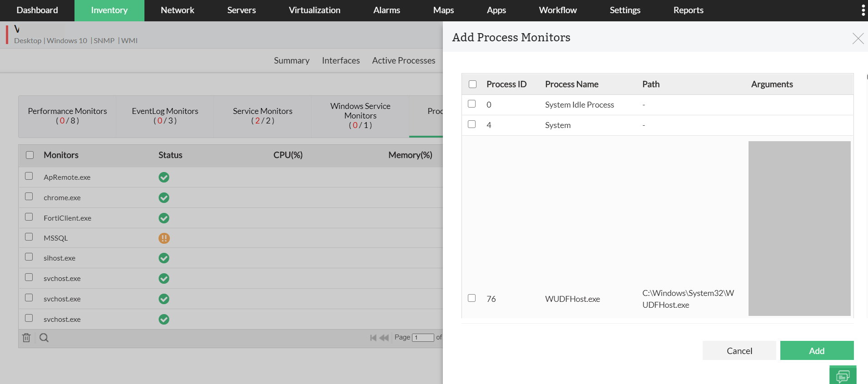
Task: Click the MSSQL warning status icon
Action: 164,238
